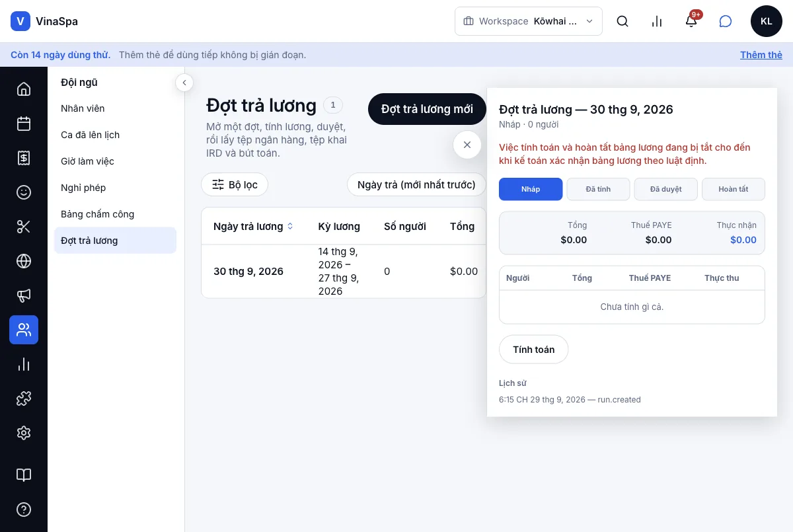Select the Đã duyệt status tab

point(666,189)
